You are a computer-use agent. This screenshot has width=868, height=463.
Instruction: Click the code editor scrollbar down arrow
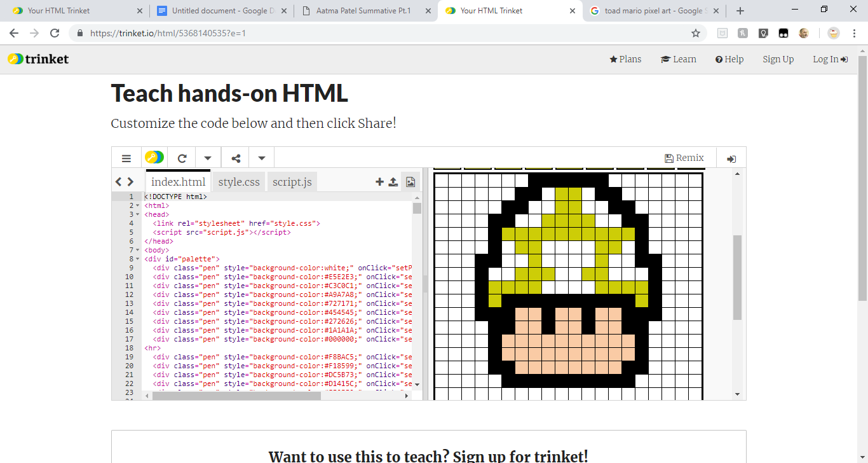417,385
